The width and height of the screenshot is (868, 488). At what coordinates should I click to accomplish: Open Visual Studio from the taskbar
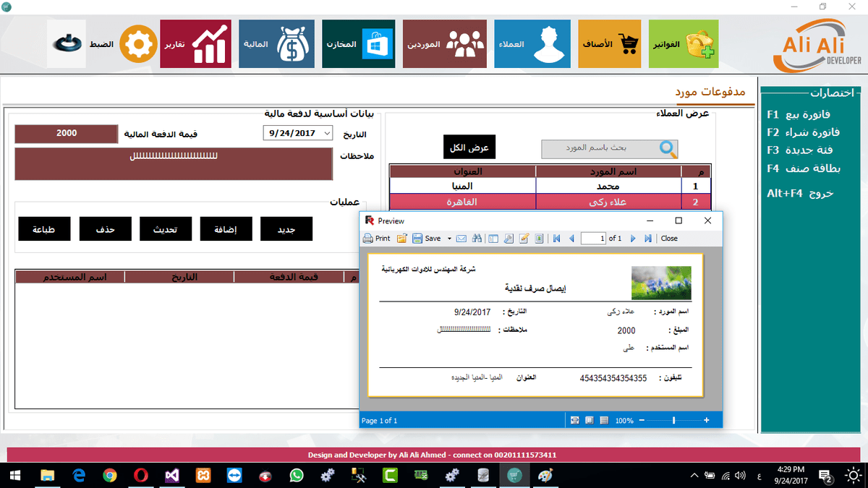pyautogui.click(x=172, y=475)
